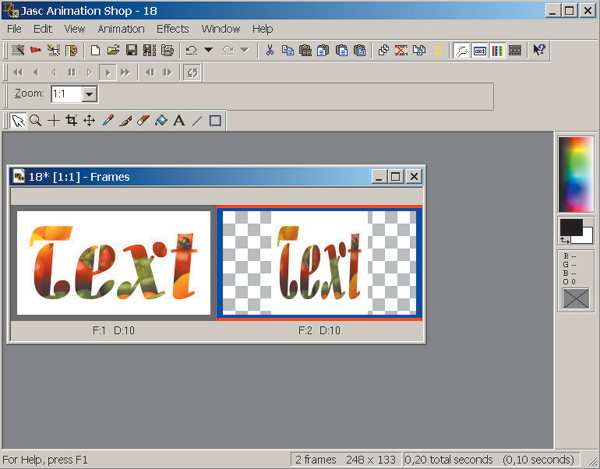Select the Flood Fill bucket tool

coord(161,121)
